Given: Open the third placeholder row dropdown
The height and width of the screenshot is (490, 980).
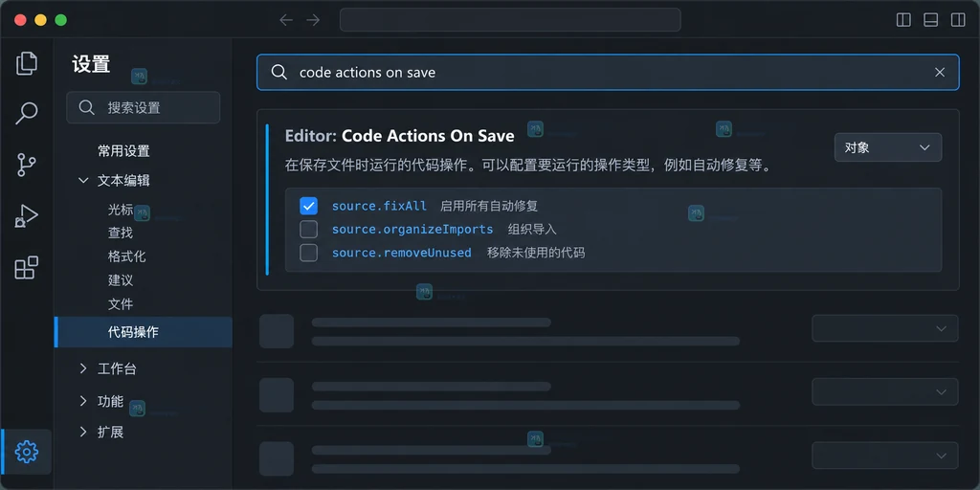Looking at the screenshot, I should pyautogui.click(x=885, y=456).
